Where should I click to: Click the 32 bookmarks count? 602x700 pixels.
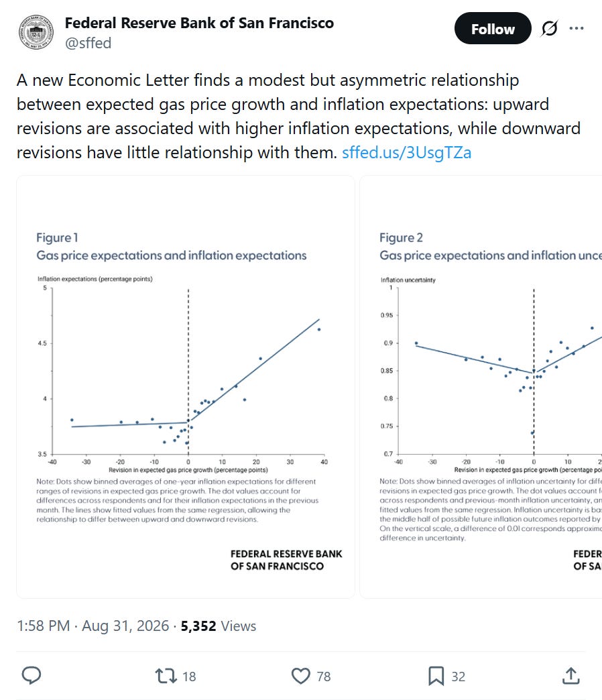click(x=459, y=677)
